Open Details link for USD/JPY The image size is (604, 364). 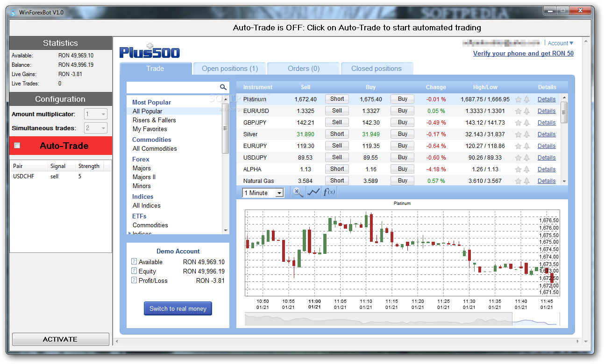(x=547, y=158)
